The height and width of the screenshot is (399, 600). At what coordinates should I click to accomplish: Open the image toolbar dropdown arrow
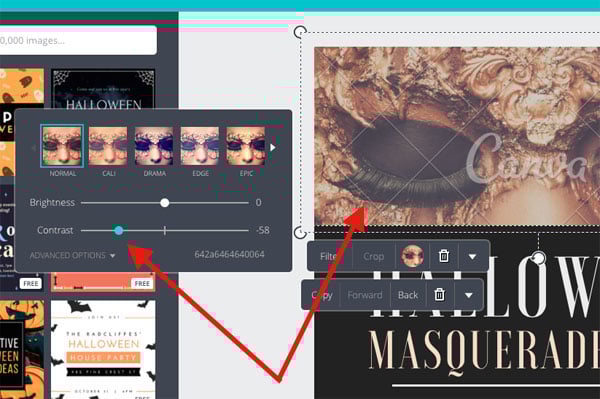pyautogui.click(x=473, y=256)
